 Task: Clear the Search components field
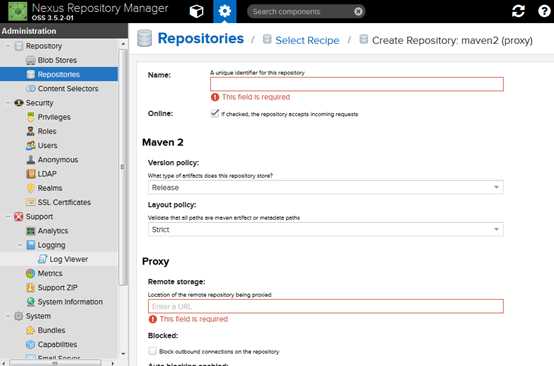click(x=358, y=12)
